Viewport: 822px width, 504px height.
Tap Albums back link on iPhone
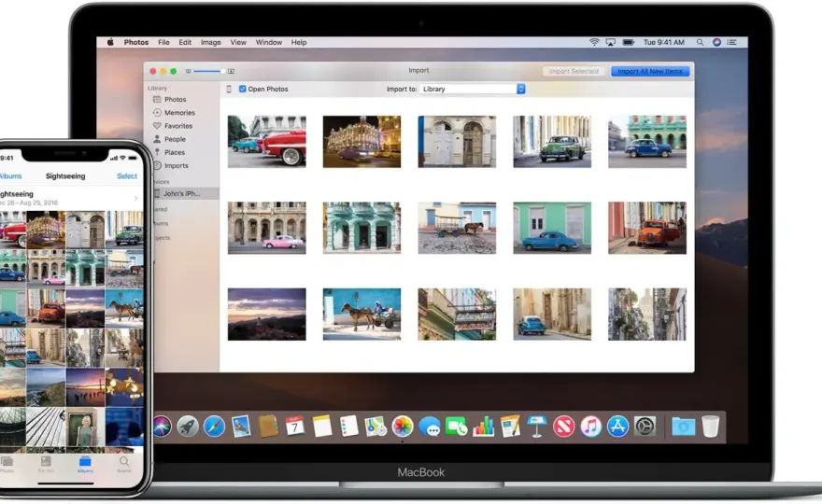(x=10, y=176)
